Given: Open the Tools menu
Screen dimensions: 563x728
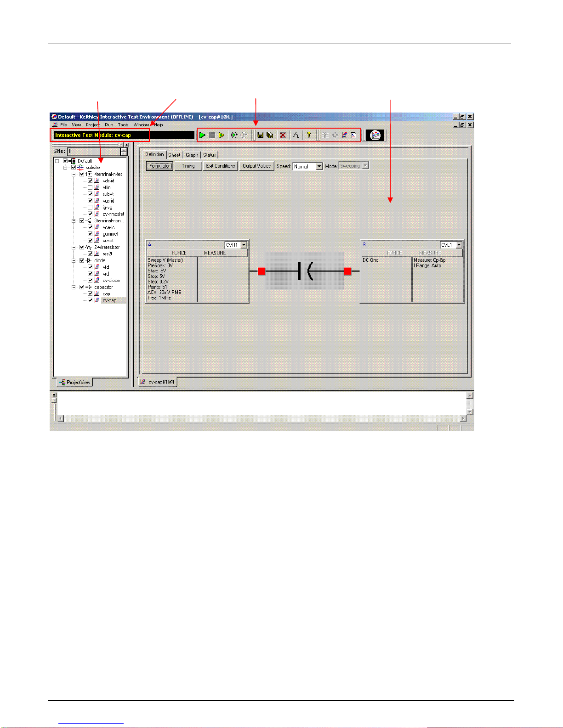Looking at the screenshot, I should point(123,125).
